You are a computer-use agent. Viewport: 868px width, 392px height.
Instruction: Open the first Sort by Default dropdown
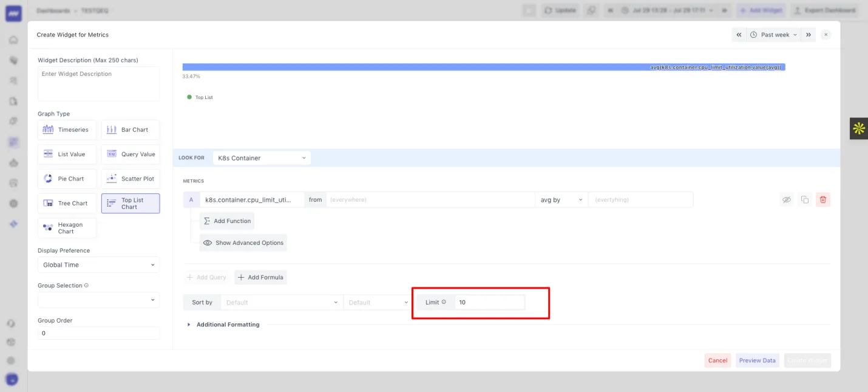(282, 302)
